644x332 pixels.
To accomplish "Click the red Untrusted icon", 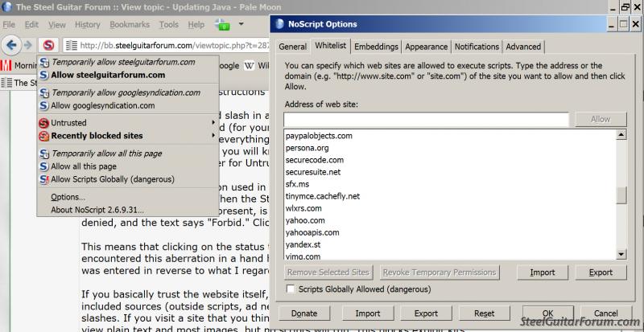I will point(44,123).
